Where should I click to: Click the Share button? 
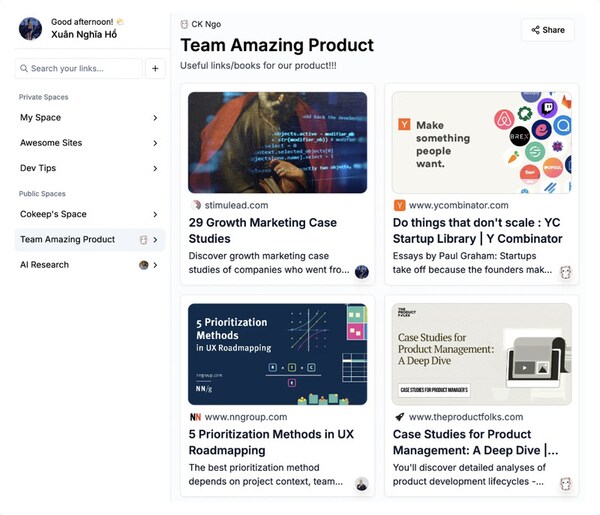pyautogui.click(x=547, y=30)
